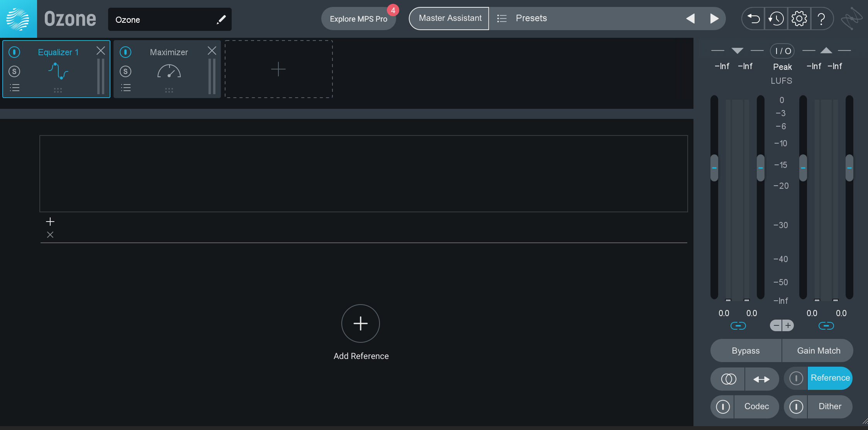The width and height of the screenshot is (868, 430).
Task: Toggle Dither power button
Action: coord(796,406)
